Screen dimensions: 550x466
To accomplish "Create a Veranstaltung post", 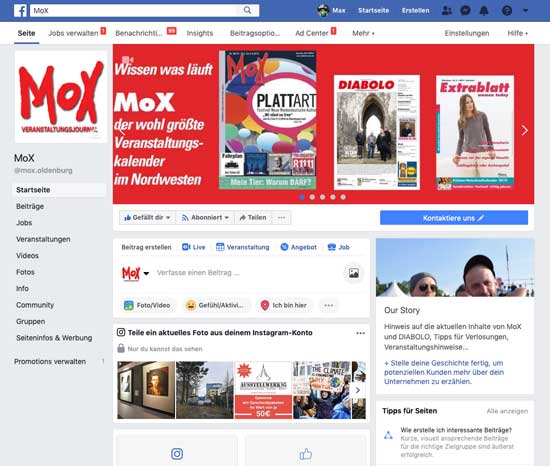I will click(x=243, y=247).
